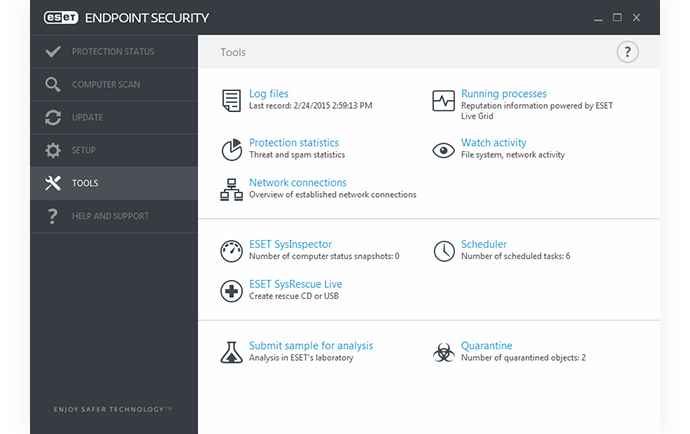Click the Protection Status checkmark icon
Image resolution: width=690 pixels, height=434 pixels.
(53, 51)
